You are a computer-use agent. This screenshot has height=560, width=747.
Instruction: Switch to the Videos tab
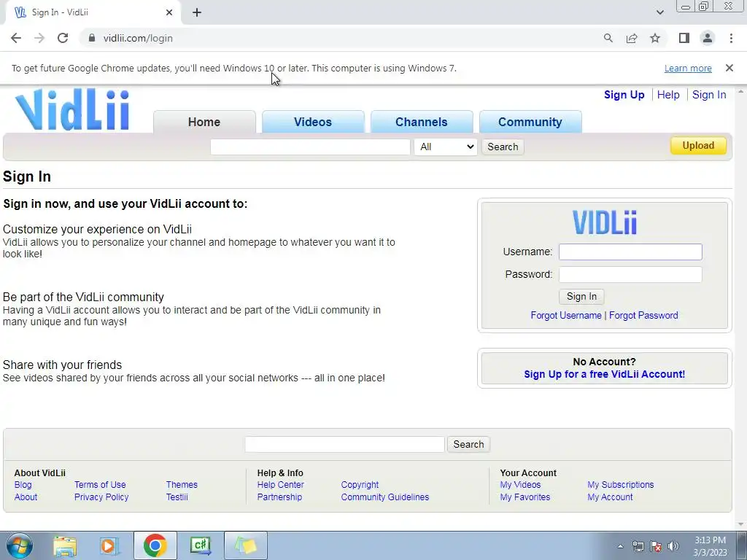click(x=312, y=122)
